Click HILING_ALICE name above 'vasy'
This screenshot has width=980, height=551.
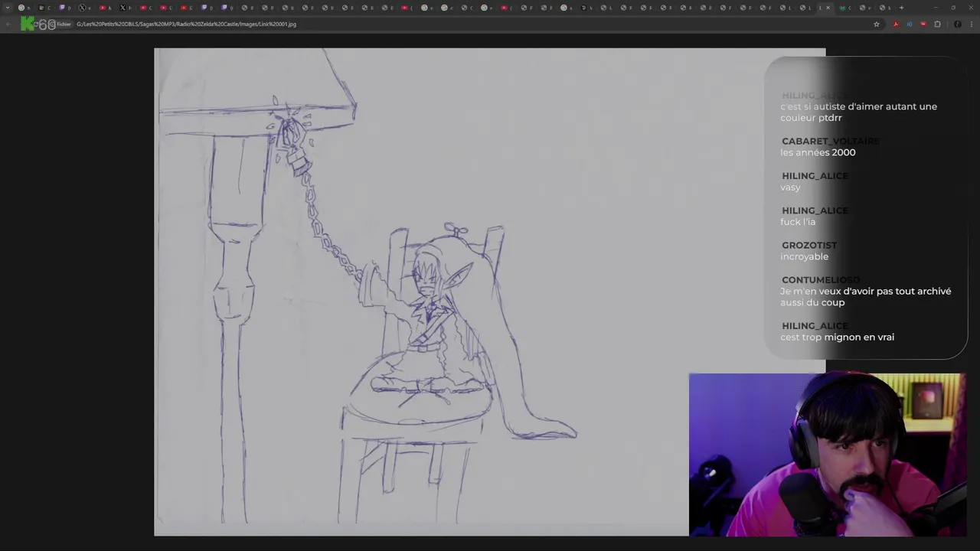point(815,175)
